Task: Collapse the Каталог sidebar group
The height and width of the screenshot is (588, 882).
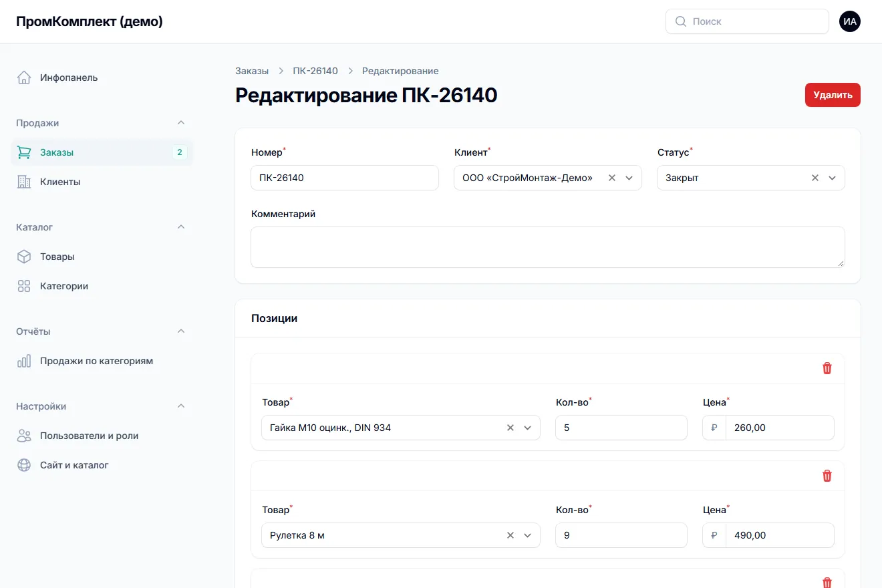Action: click(180, 227)
